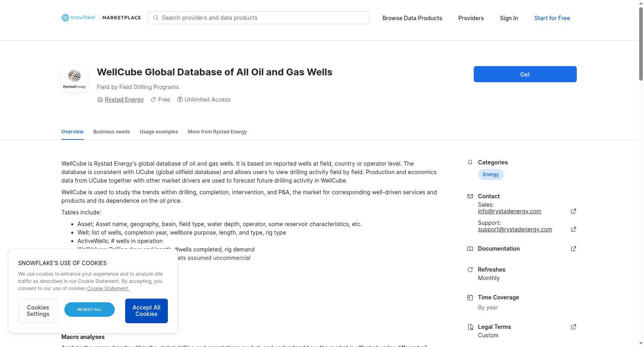Click the Snowflake logo icon

point(65,18)
